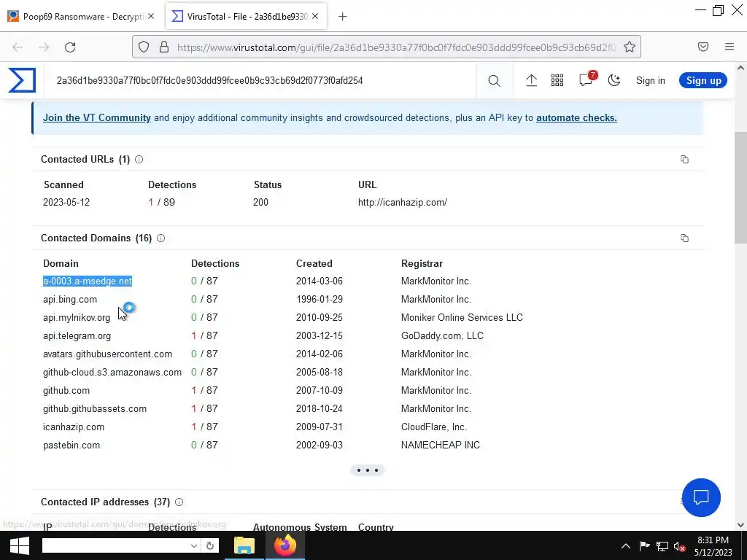Open the Windows Start menu
This screenshot has width=747, height=560.
19,545
